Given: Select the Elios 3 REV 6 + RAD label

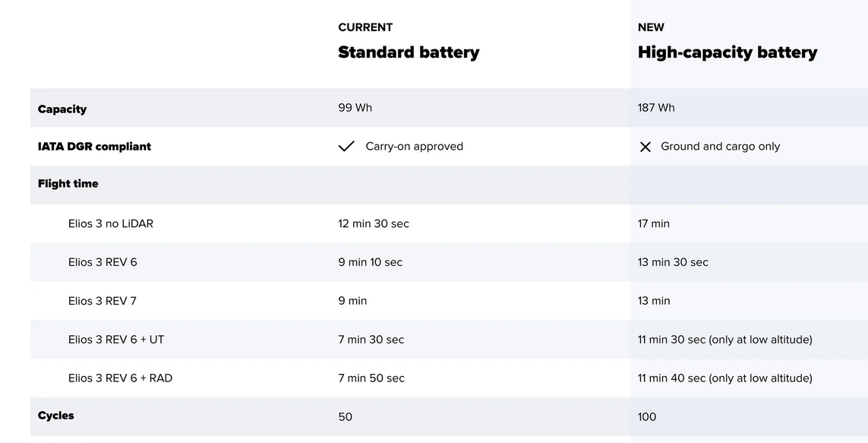Looking at the screenshot, I should pyautogui.click(x=120, y=378).
